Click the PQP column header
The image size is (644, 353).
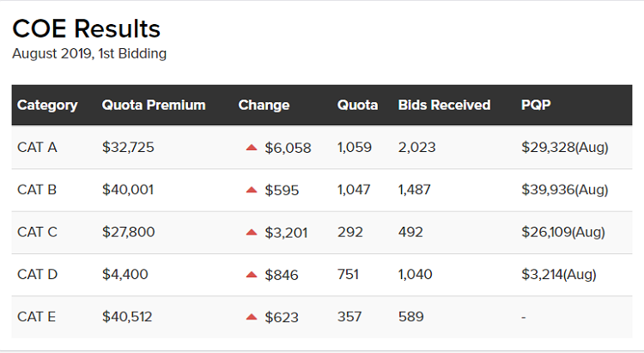point(536,105)
